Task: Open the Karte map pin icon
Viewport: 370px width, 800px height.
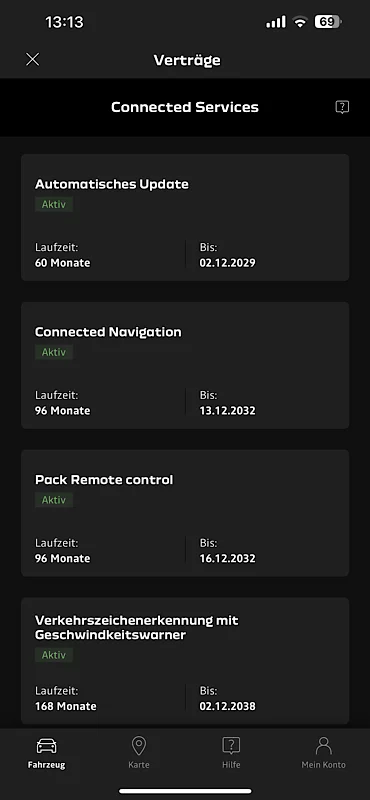Action: pos(139,745)
